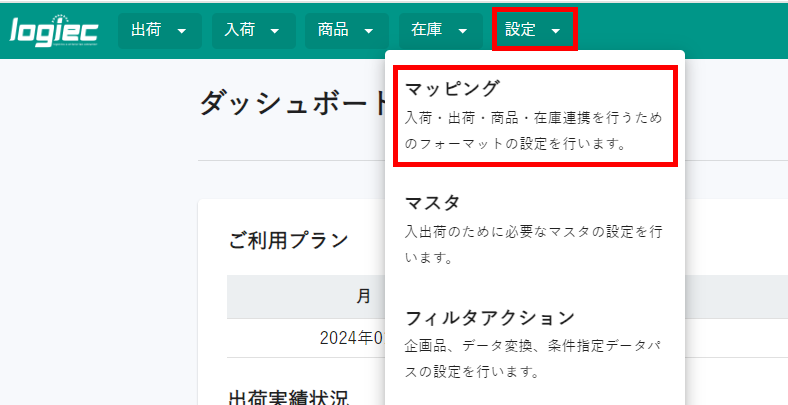The width and height of the screenshot is (788, 405).
Task: Open the 入荷 menu
Action: tap(240, 30)
